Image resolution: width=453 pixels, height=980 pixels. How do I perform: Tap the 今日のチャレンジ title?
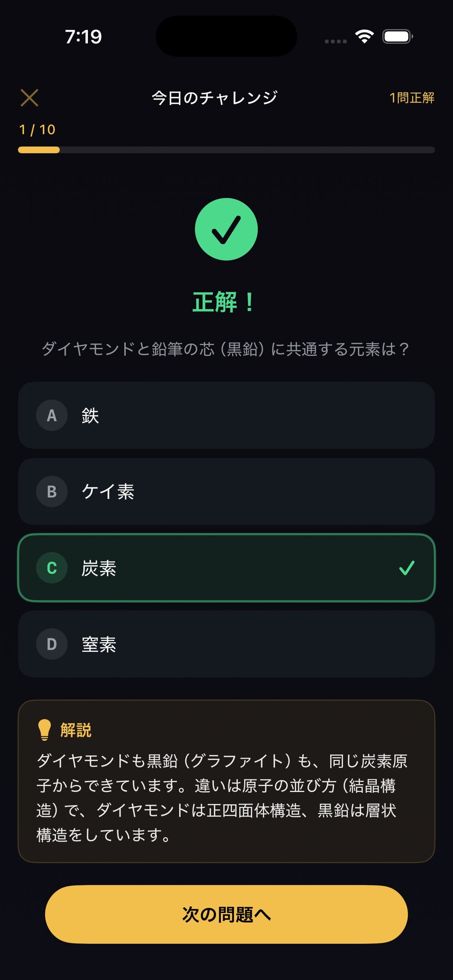pyautogui.click(x=215, y=98)
